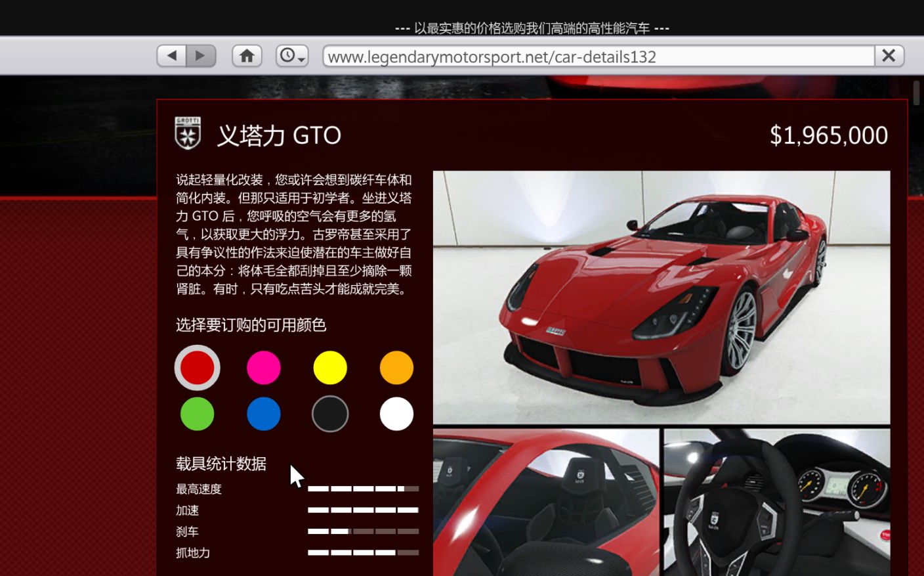Viewport: 924px width, 576px height.
Task: Click the 义塔力 GTO car title
Action: 279,135
